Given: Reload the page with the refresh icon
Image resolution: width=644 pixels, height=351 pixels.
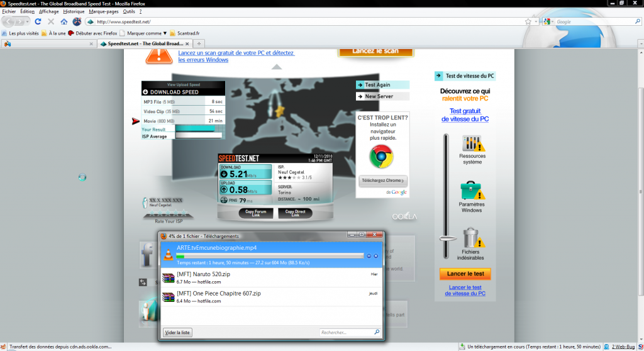Looking at the screenshot, I should tap(38, 21).
